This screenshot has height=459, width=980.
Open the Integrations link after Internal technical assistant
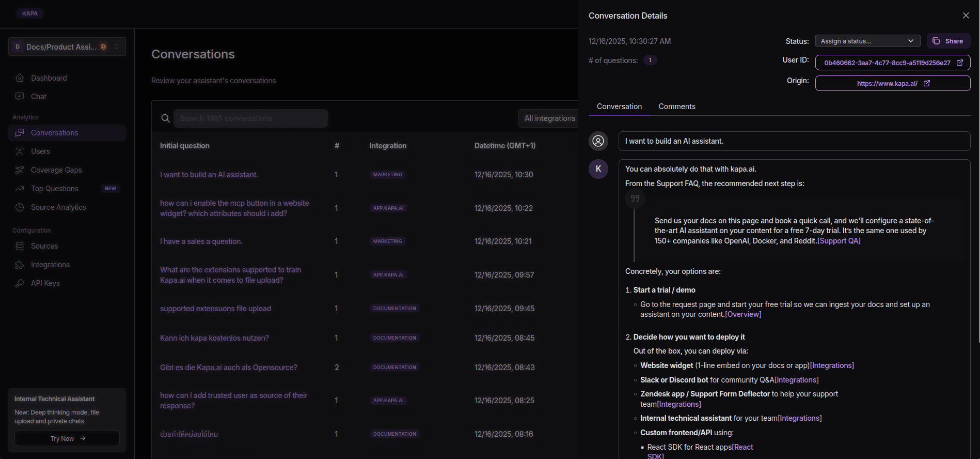[800, 418]
